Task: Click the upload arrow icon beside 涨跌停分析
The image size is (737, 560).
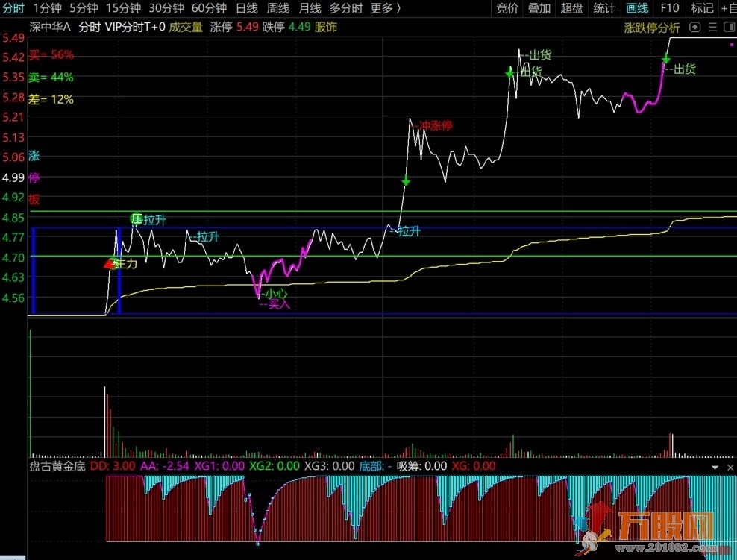Action: (x=695, y=28)
